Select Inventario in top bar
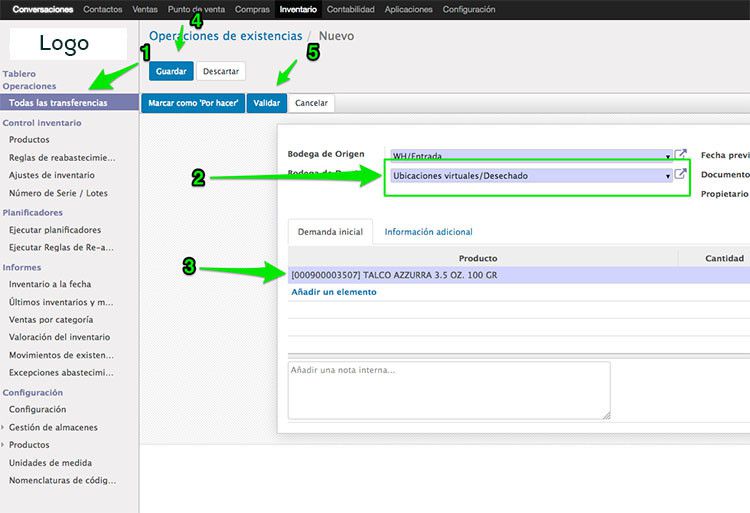This screenshot has height=513, width=750. tap(298, 9)
